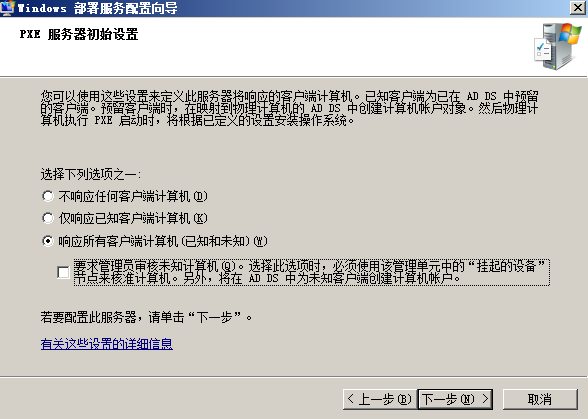Click the label text 仅响应已知客户端计算机(K)

tap(133, 218)
